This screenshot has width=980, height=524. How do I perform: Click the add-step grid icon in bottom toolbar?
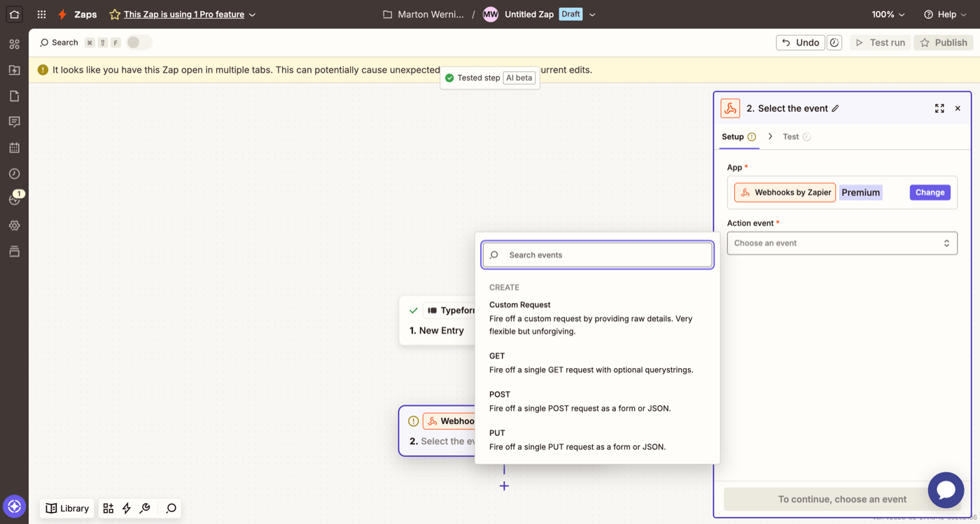(x=108, y=508)
